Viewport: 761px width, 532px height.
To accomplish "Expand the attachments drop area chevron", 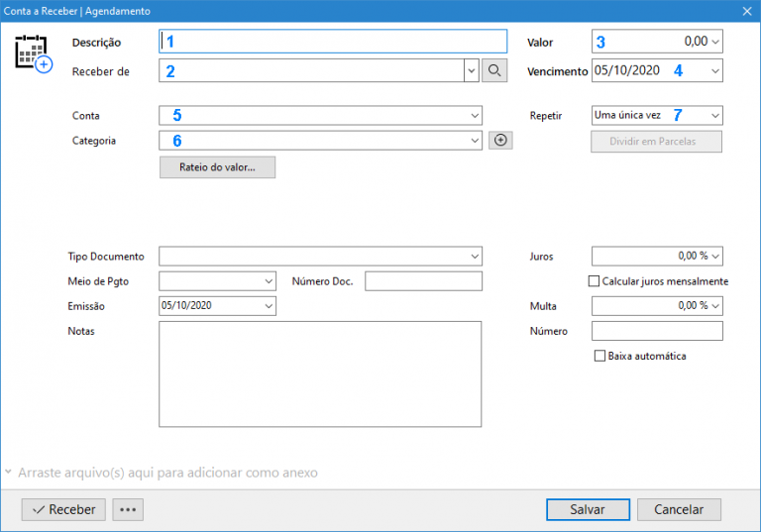I will tap(8, 473).
